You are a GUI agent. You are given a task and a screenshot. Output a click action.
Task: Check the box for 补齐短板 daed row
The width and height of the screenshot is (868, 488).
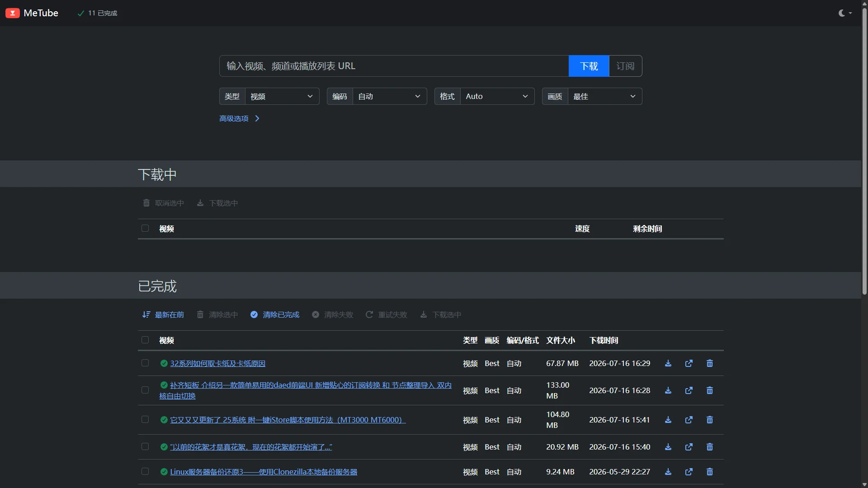[x=145, y=390]
